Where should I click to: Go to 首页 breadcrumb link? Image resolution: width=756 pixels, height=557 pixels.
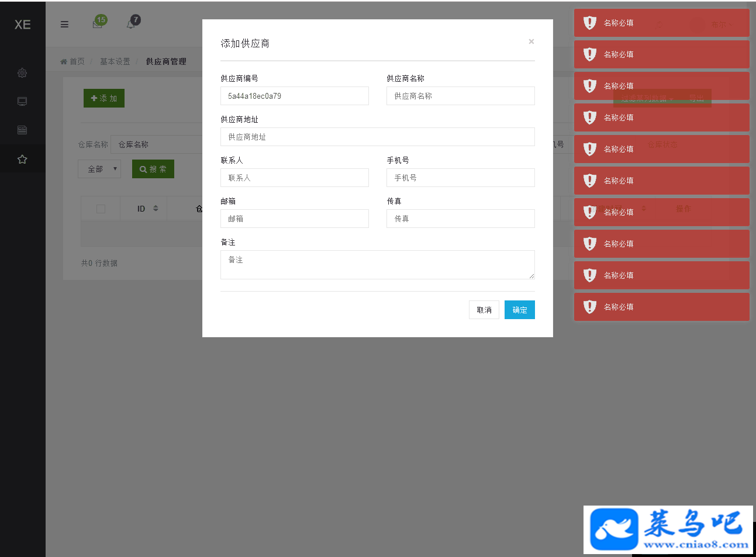(x=73, y=61)
